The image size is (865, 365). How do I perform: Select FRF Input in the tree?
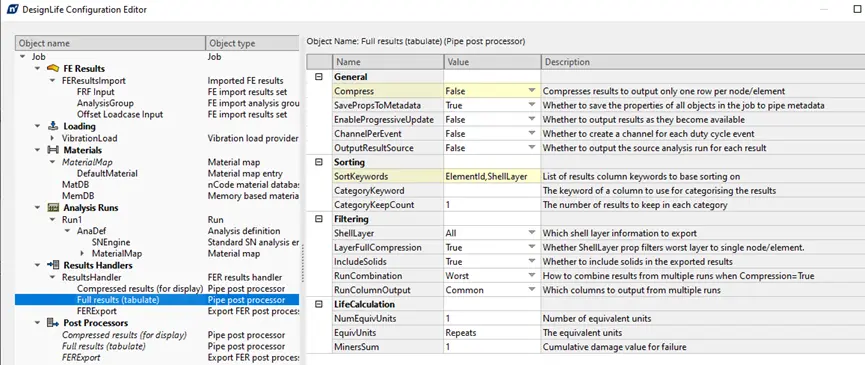pyautogui.click(x=95, y=92)
